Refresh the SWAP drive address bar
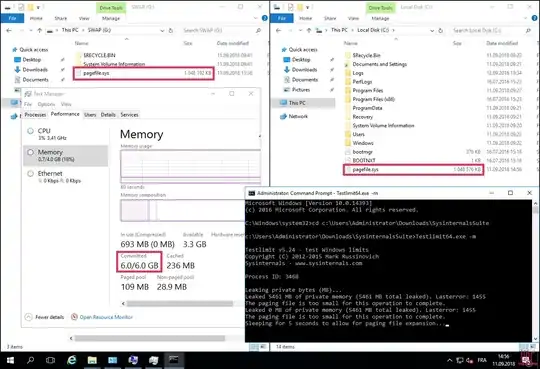 click(x=171, y=31)
